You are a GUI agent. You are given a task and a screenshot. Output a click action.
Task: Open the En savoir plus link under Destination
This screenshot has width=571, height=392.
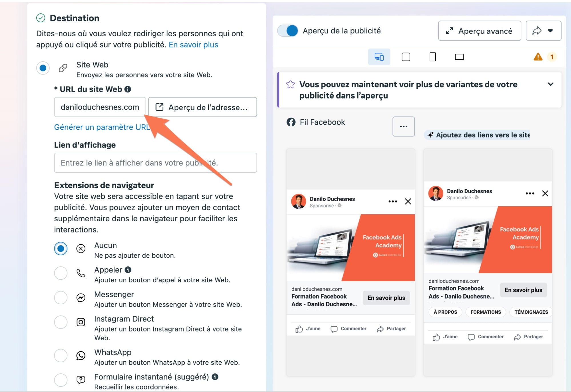pyautogui.click(x=193, y=45)
